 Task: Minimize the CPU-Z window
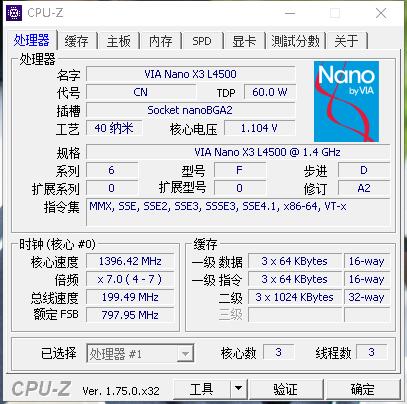tap(290, 13)
